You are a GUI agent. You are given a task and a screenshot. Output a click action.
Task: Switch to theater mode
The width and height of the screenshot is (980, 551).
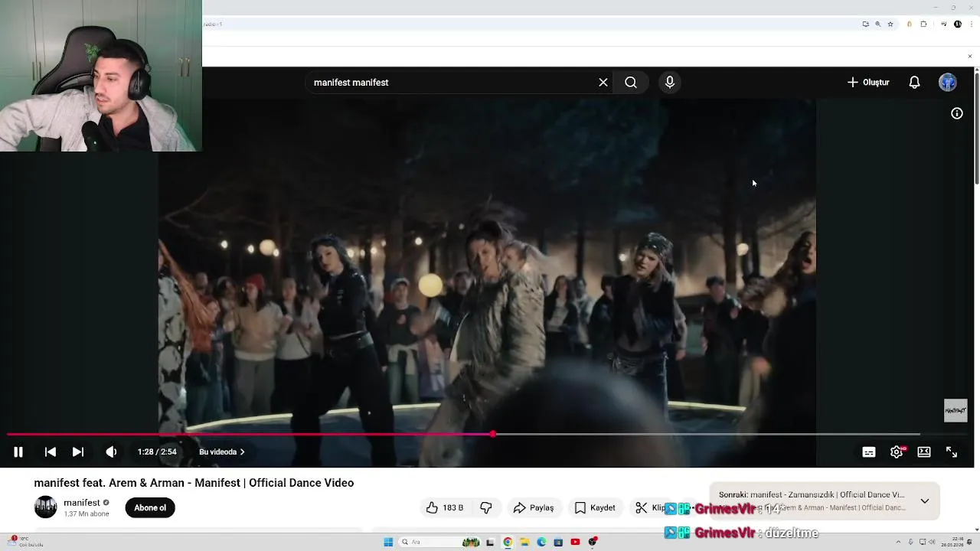[x=924, y=452]
